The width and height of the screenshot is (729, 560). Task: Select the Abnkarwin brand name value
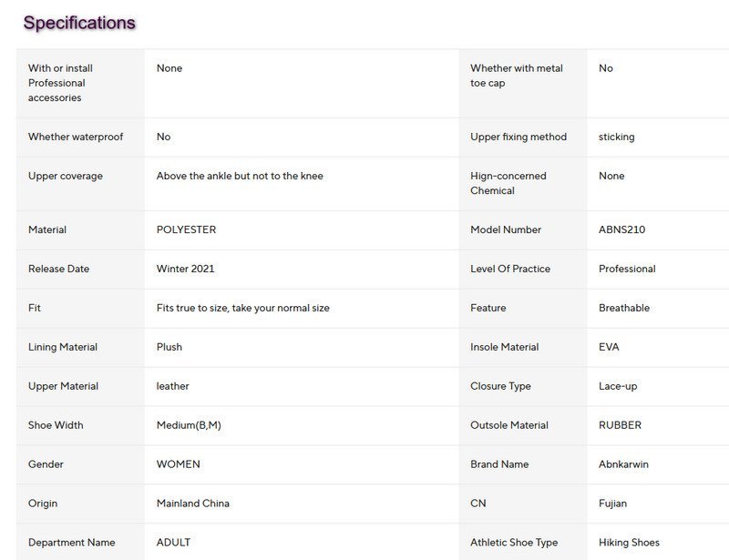pos(623,463)
